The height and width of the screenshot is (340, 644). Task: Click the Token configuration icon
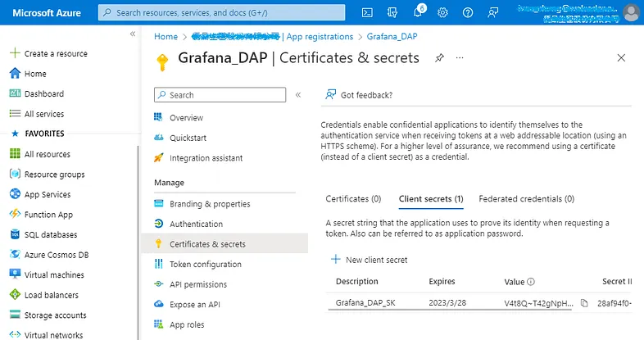point(158,264)
